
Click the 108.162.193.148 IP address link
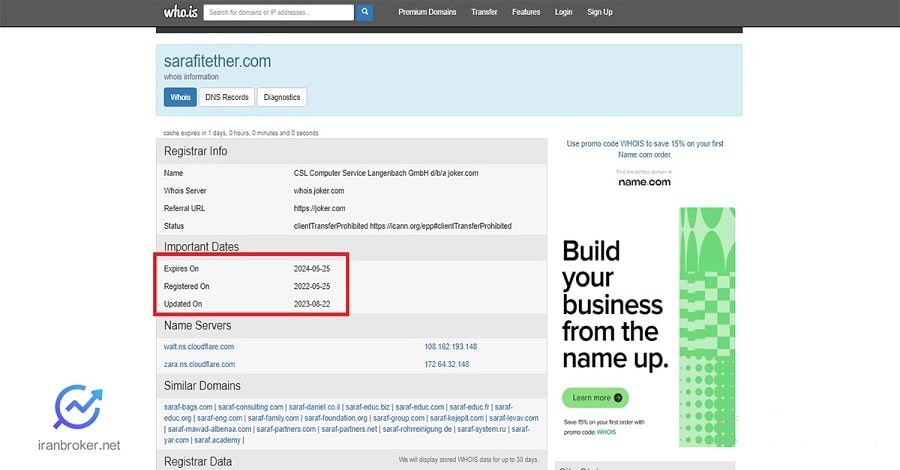tap(450, 346)
